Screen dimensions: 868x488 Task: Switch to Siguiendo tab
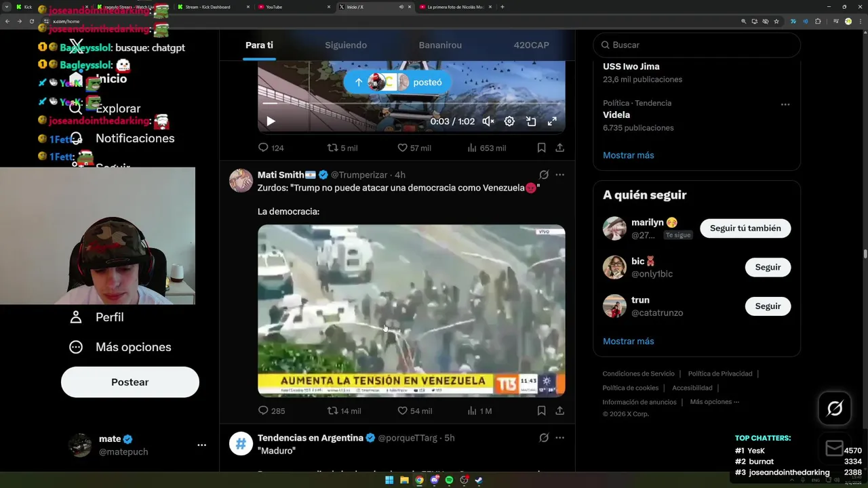coord(346,45)
